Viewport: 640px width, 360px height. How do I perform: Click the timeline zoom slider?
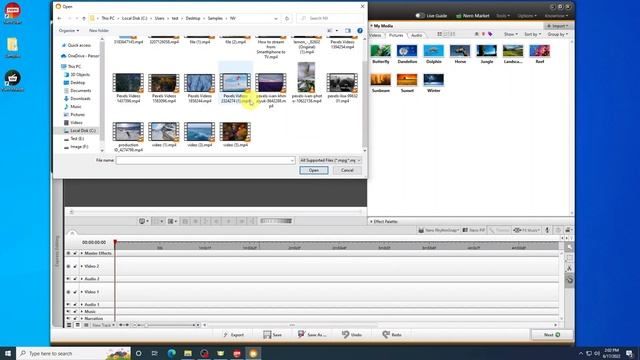point(166,325)
